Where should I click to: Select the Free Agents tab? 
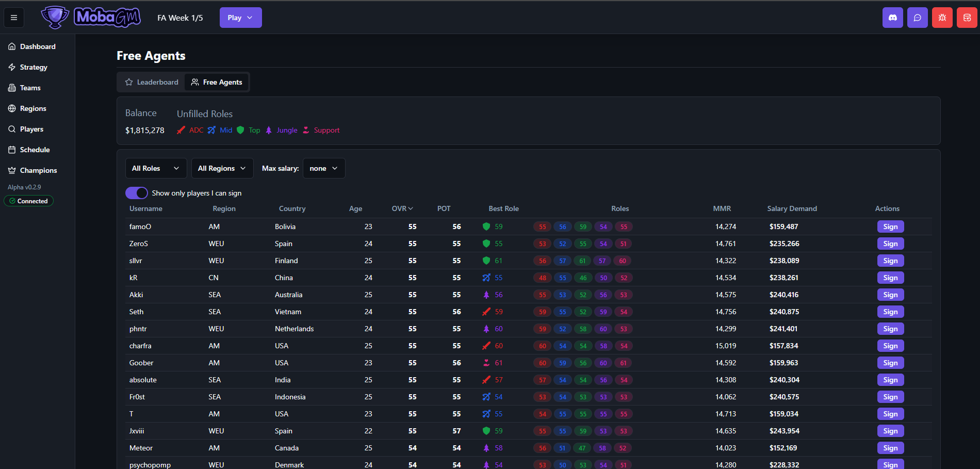tap(217, 82)
